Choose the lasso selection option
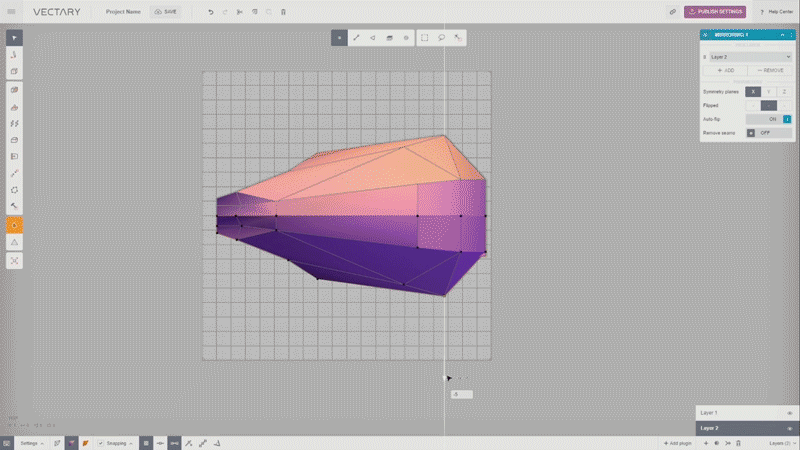 coord(441,38)
